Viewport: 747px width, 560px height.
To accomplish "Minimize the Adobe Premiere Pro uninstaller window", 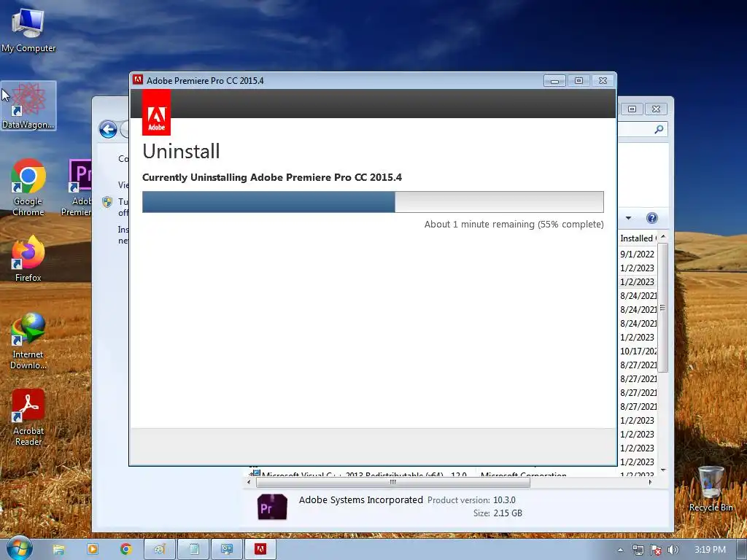I will point(554,80).
